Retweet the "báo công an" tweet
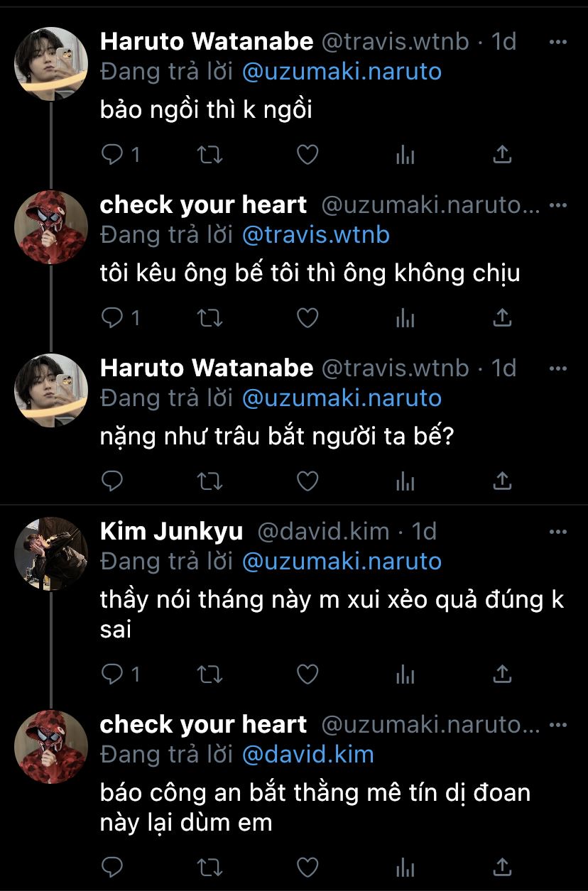The image size is (588, 891). pyautogui.click(x=209, y=866)
